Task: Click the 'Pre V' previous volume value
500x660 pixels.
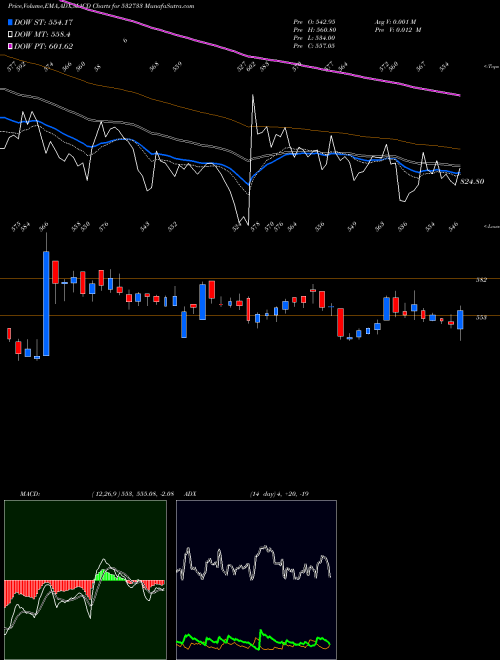Action: pyautogui.click(x=397, y=30)
